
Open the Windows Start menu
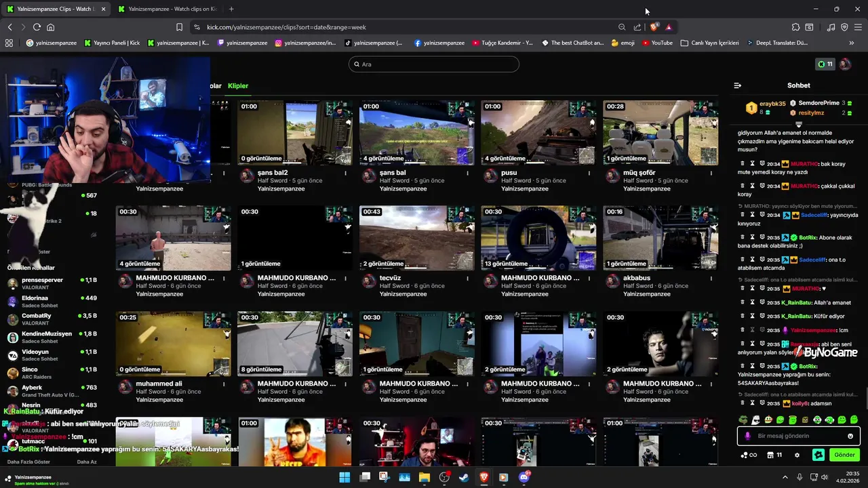click(344, 477)
